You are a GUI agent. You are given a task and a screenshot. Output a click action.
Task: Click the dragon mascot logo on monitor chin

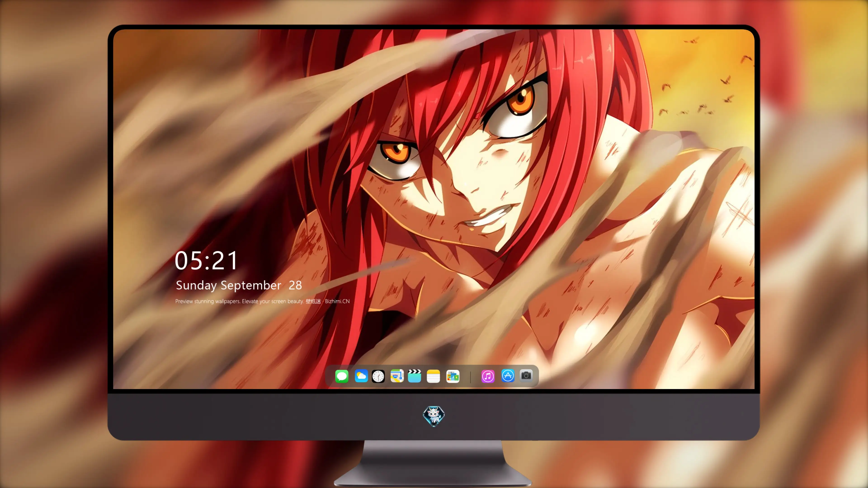click(434, 416)
